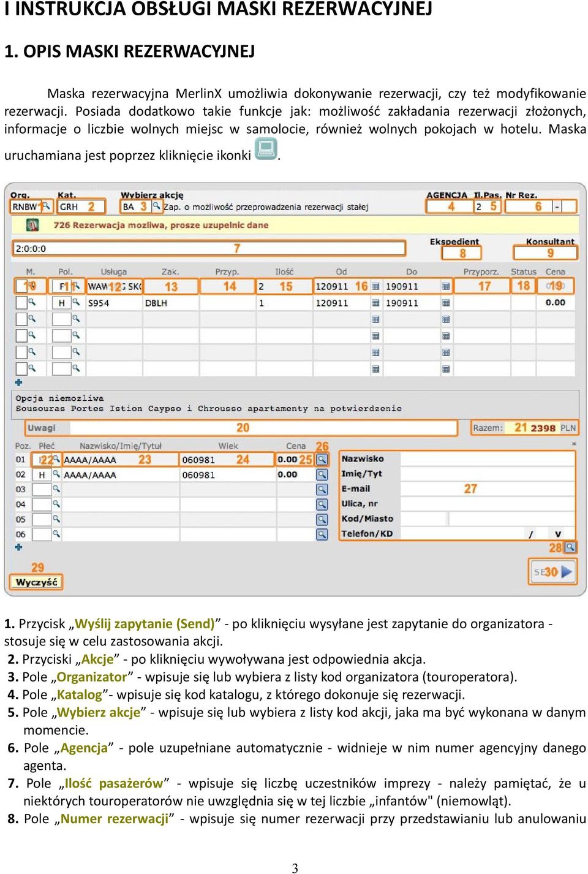This screenshot has height=874, width=588.
Task: Click date 120911 in the S954 row
Action: click(x=331, y=303)
